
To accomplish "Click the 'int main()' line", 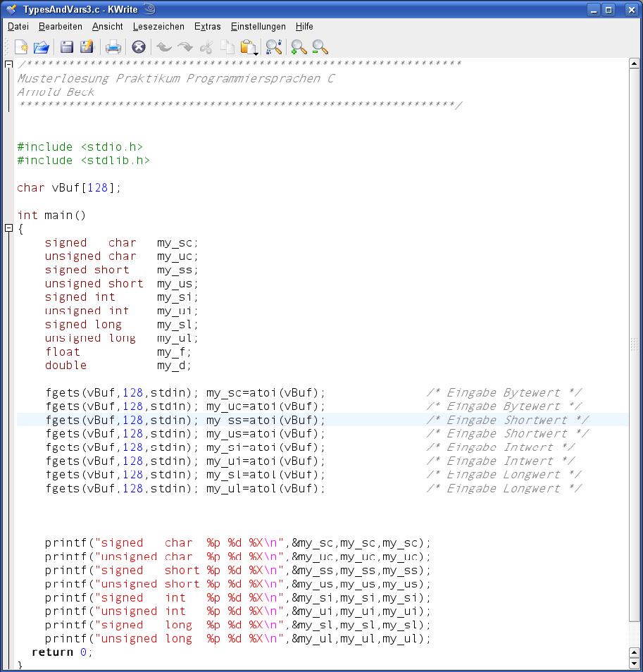I will pos(51,216).
